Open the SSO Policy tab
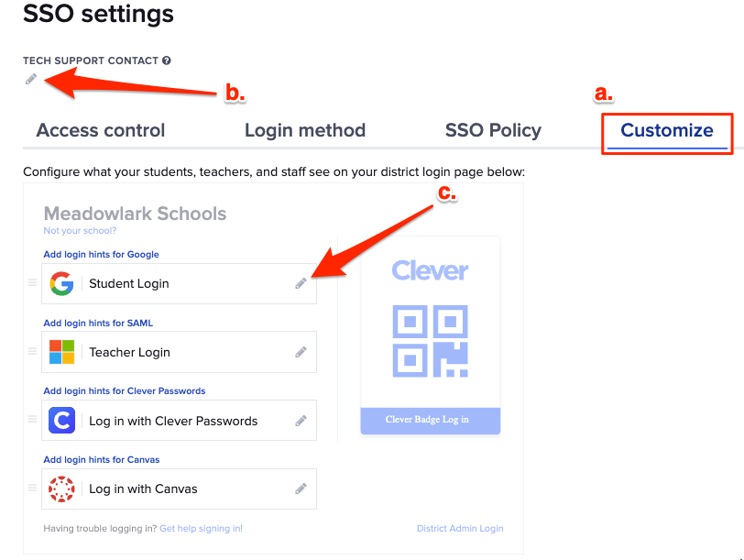Image resolution: width=744 pixels, height=560 pixels. (x=492, y=131)
